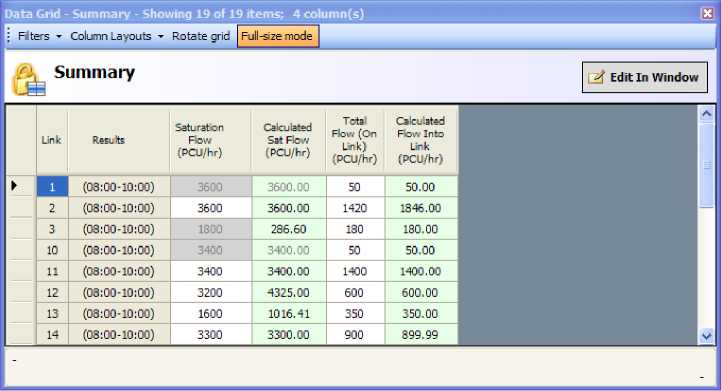Click Calculated Flow Into Link 350.00
The image size is (721, 391).
[x=421, y=314]
